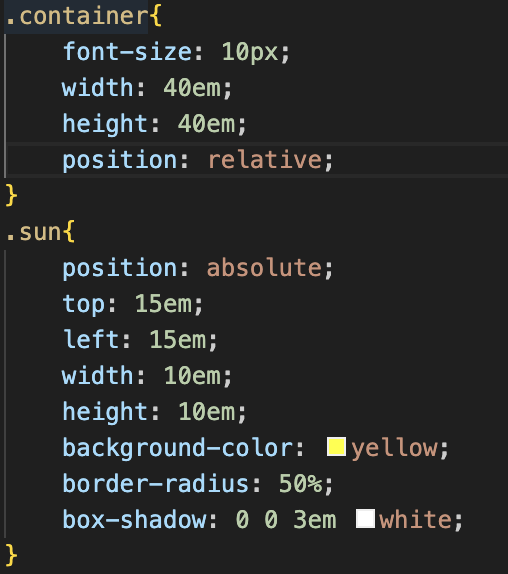Click the .container selector
The height and width of the screenshot is (574, 508).
(x=77, y=16)
